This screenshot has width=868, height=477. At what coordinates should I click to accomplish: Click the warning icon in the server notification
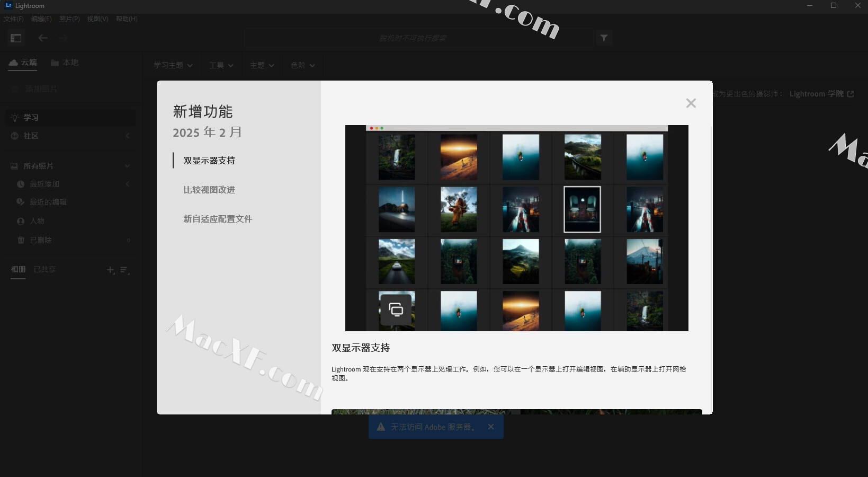[x=381, y=427]
